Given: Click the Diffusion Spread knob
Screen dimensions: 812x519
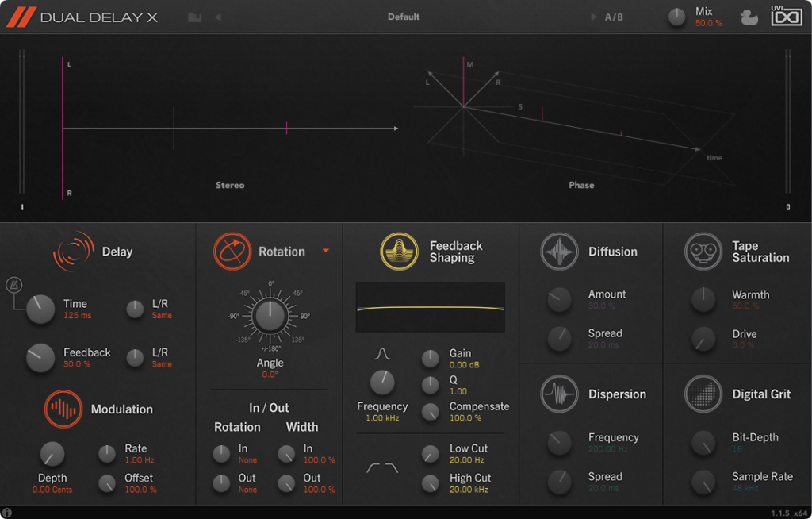Looking at the screenshot, I should [x=559, y=339].
